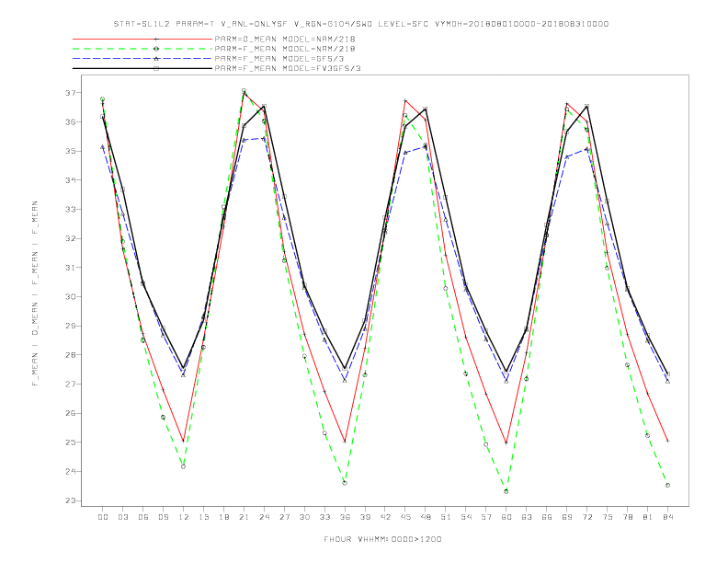
Task: Click the y-axis tick label 23
Action: [x=71, y=500]
